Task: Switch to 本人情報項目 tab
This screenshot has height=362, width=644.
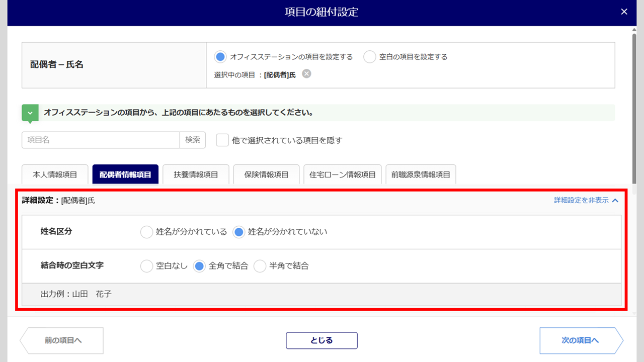Action: tap(55, 174)
